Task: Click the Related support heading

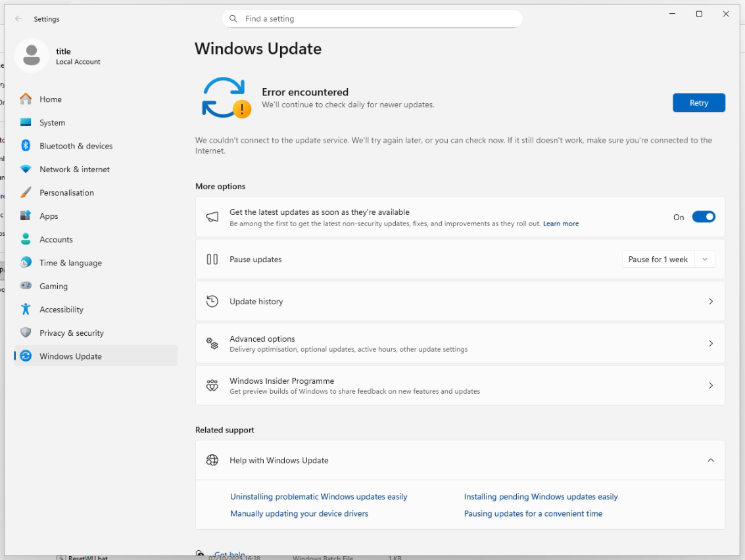Action: pos(225,430)
